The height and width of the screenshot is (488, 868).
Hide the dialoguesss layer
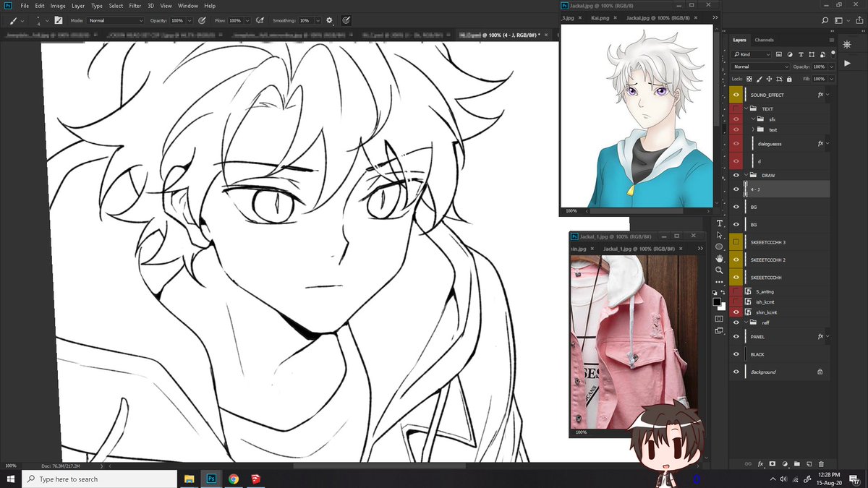[736, 144]
